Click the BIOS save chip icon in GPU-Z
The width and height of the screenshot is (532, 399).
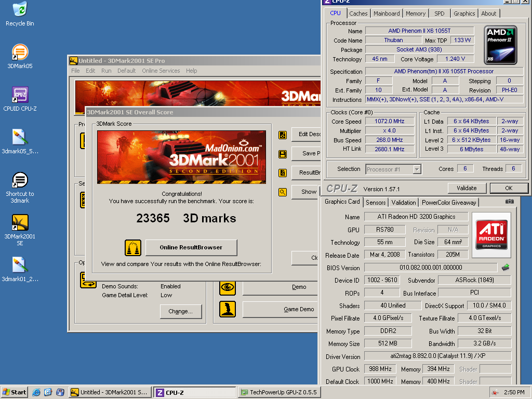pyautogui.click(x=506, y=268)
